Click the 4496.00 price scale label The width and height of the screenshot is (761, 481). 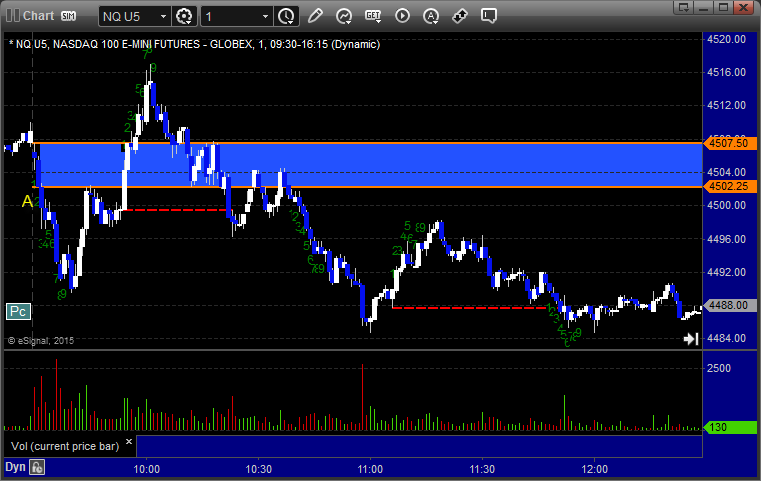[x=727, y=239]
